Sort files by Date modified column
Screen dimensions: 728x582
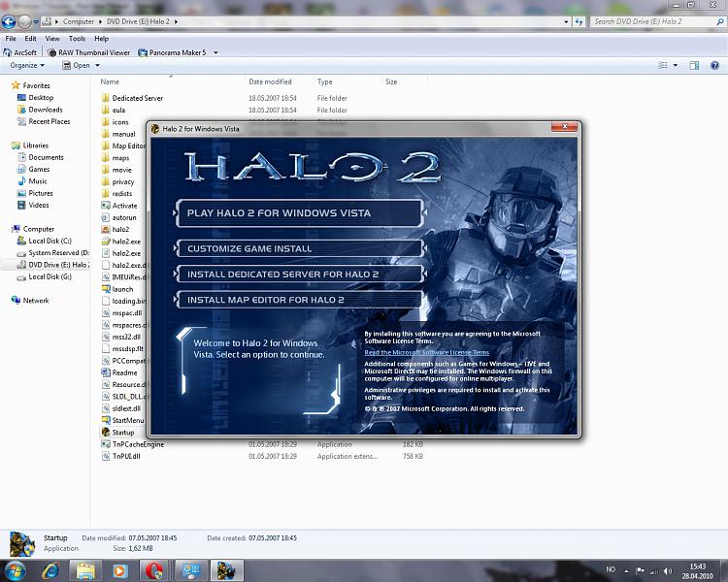(270, 81)
